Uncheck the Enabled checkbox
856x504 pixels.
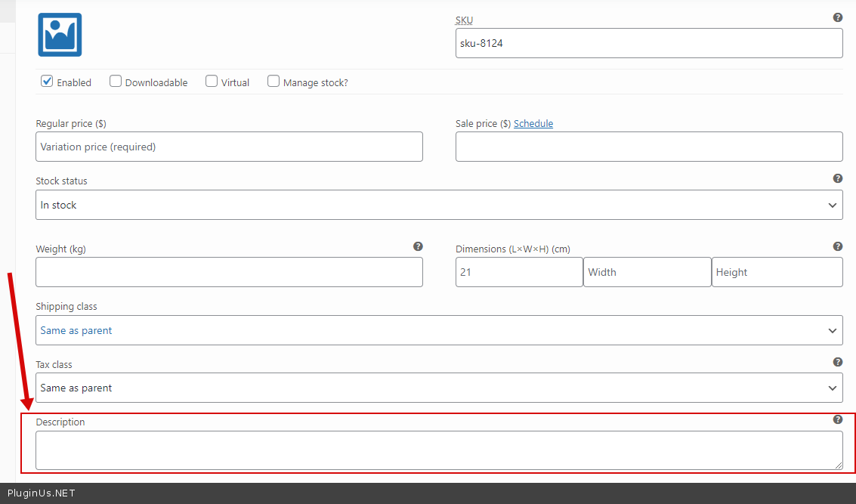[47, 82]
